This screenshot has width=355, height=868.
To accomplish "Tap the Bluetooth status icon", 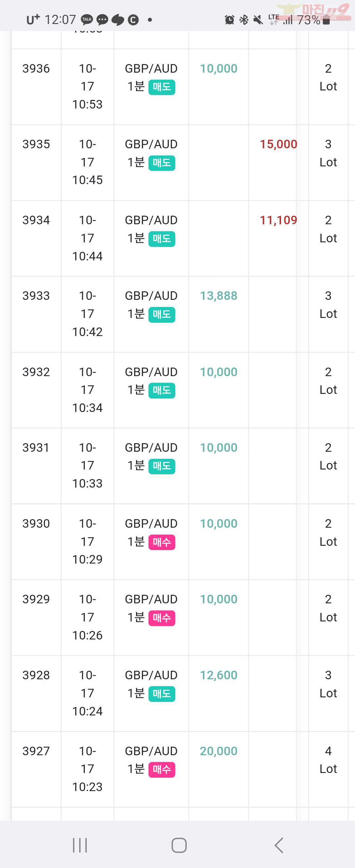I will pyautogui.click(x=244, y=20).
